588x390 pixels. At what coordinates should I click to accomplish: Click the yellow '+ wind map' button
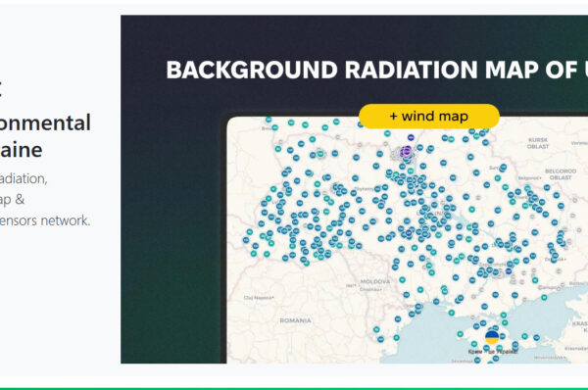coord(429,117)
